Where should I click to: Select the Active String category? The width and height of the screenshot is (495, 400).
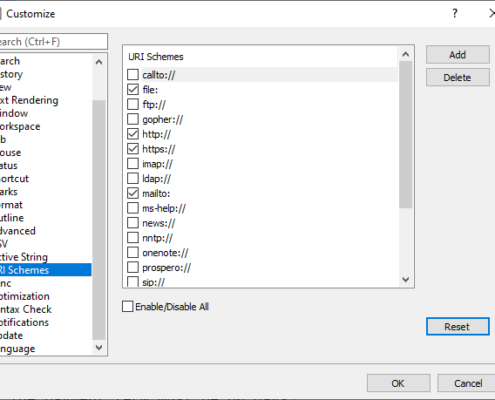coord(24,257)
